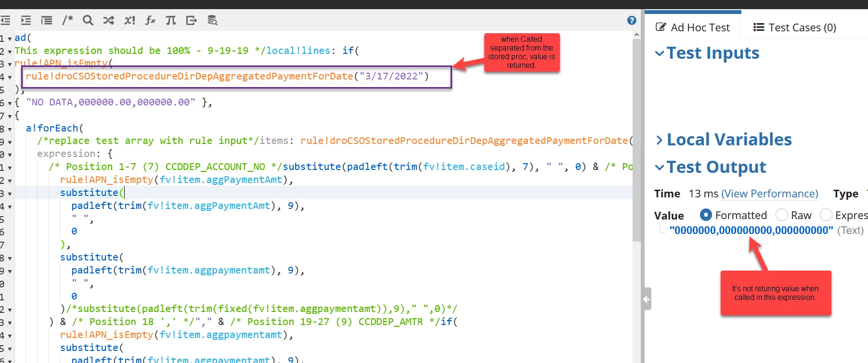Toggle comment with the /* icon
Screen dimensions: 868x363
[x=67, y=20]
